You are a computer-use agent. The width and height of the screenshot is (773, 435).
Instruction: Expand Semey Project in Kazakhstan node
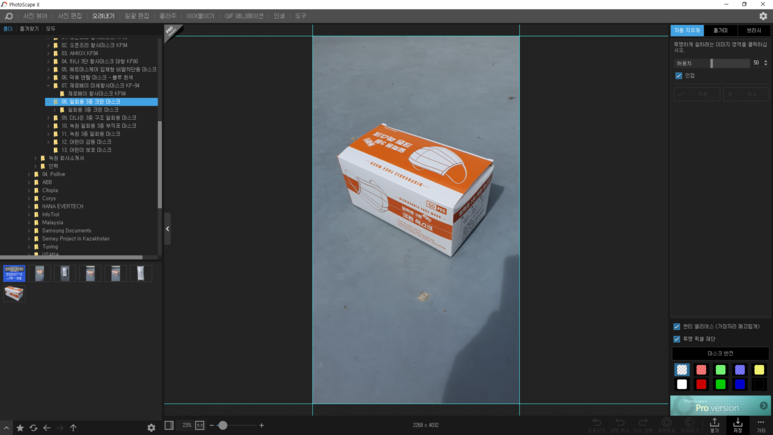tap(29, 239)
